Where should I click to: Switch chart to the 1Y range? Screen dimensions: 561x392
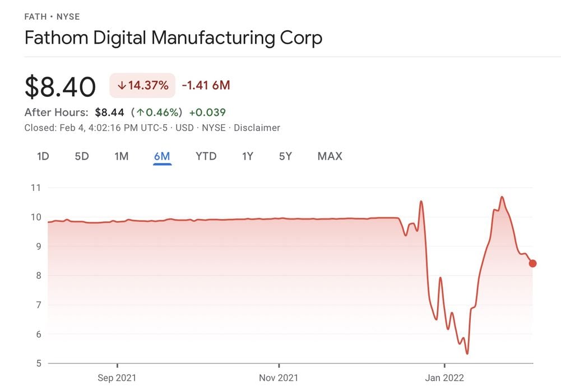point(248,156)
